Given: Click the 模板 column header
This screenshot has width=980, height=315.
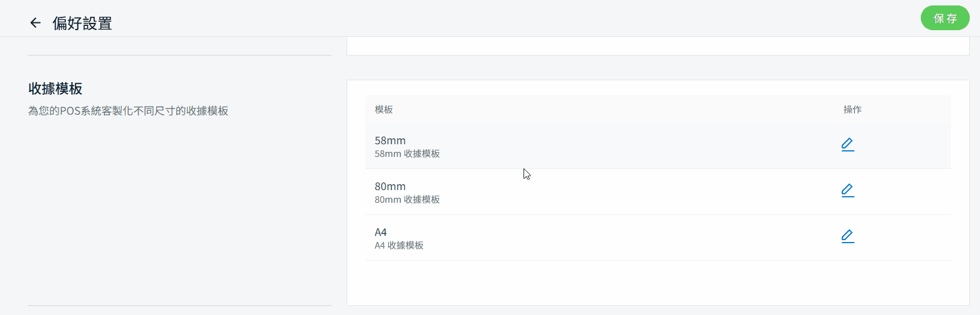Looking at the screenshot, I should tap(384, 110).
